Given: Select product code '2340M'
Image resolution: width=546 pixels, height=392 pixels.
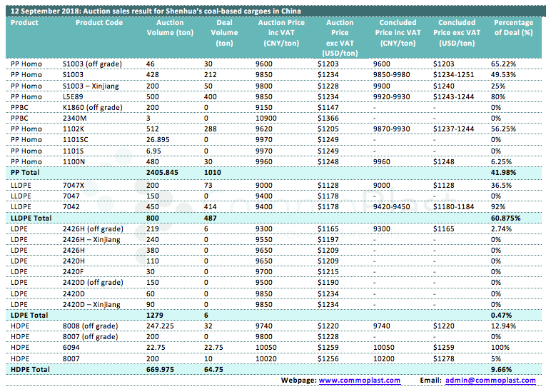Looking at the screenshot, I should click(x=74, y=119).
